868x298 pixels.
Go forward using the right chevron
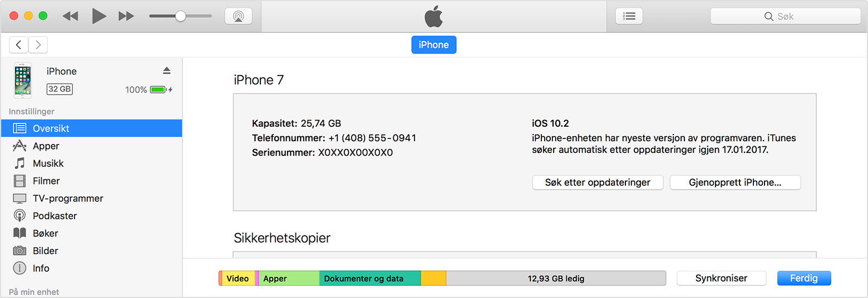[38, 45]
